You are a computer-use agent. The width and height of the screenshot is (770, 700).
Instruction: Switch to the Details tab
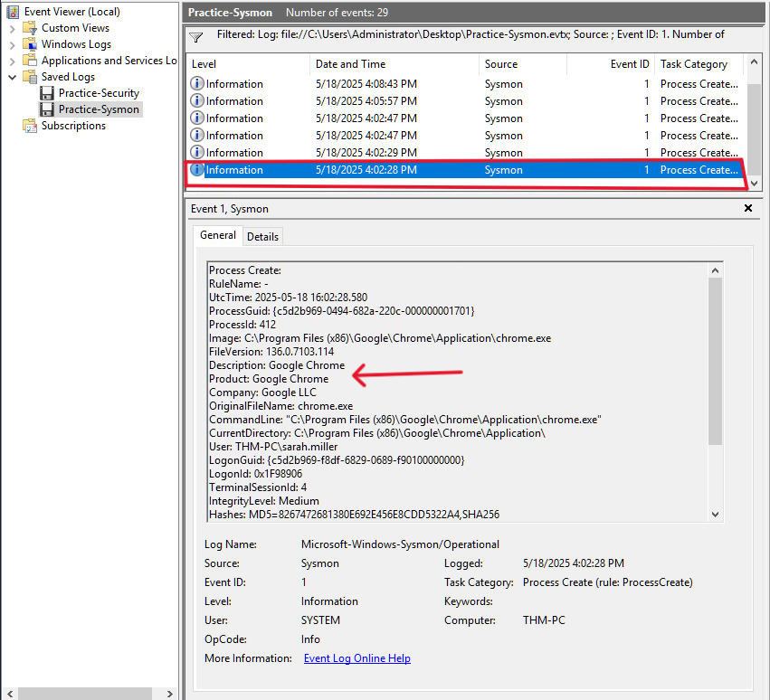262,236
